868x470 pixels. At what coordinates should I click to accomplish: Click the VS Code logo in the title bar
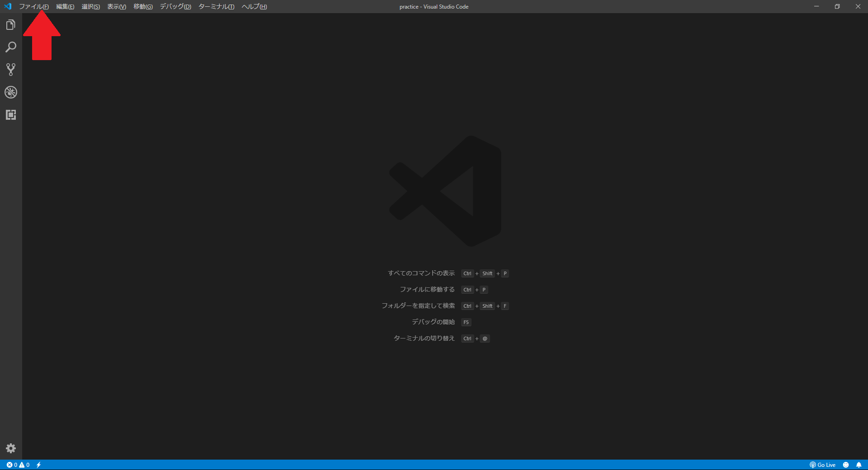coord(7,6)
